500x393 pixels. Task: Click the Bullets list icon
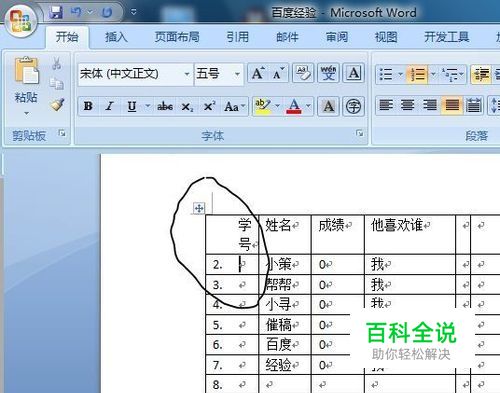(x=386, y=74)
